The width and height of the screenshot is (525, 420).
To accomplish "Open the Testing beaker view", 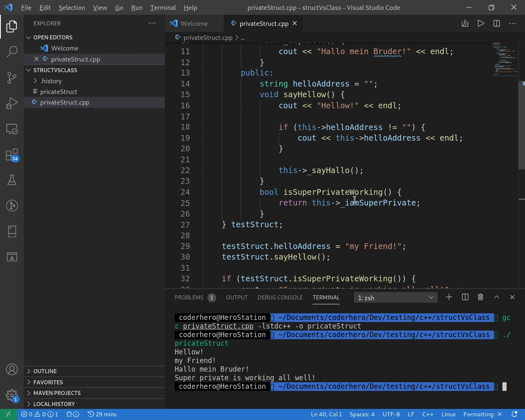I will 12,180.
